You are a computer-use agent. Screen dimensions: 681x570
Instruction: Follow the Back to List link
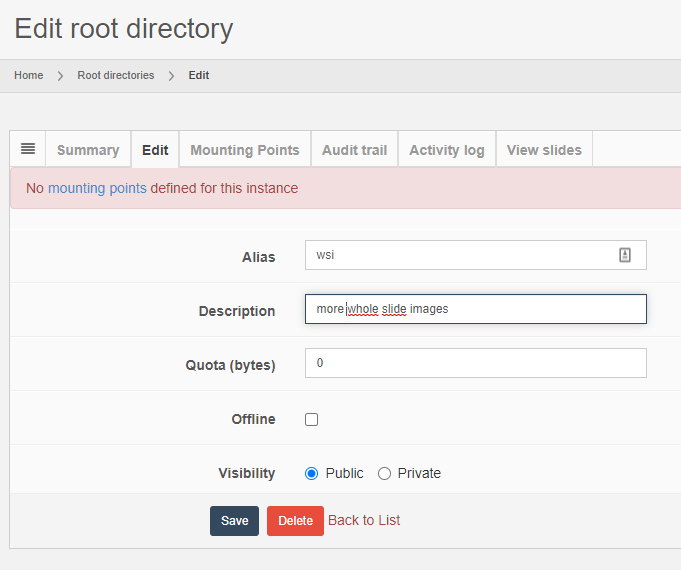(364, 520)
